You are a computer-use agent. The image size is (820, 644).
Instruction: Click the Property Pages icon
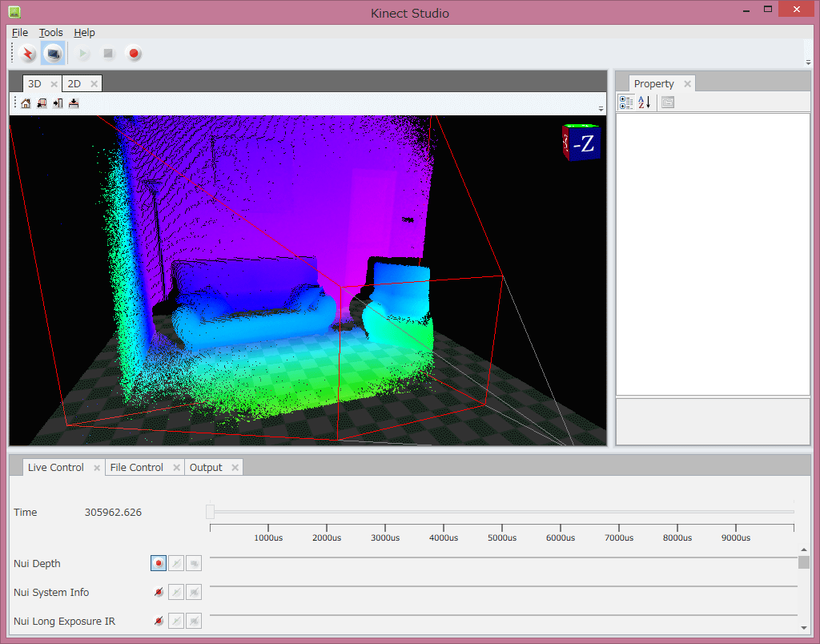point(668,103)
